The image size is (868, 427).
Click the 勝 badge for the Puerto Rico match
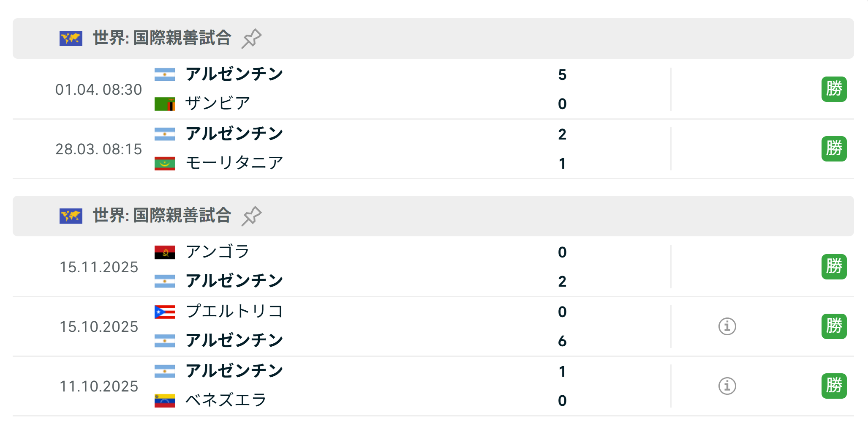[x=834, y=326]
